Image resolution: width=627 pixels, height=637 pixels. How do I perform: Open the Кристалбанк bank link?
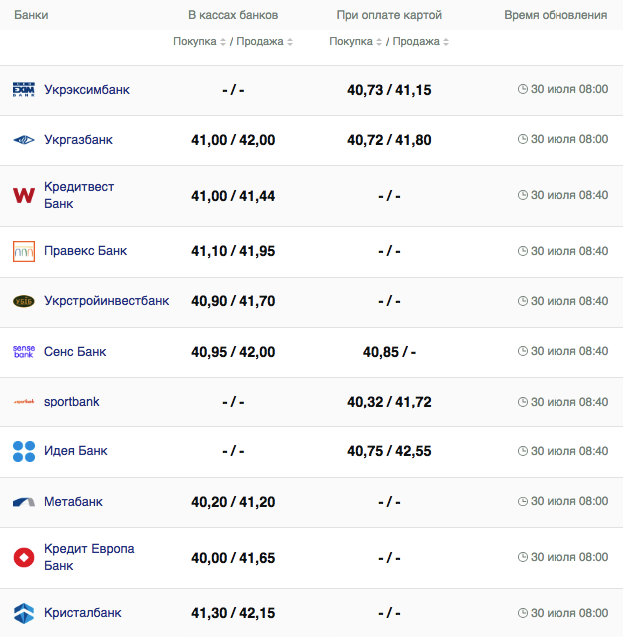click(x=83, y=612)
